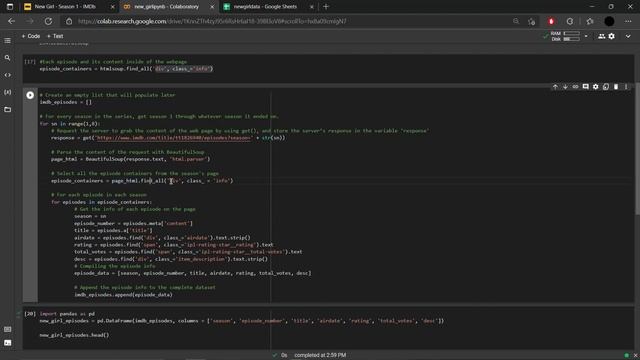The image size is (640, 360).
Task: Add a new Code cell
Action: pos(31,36)
